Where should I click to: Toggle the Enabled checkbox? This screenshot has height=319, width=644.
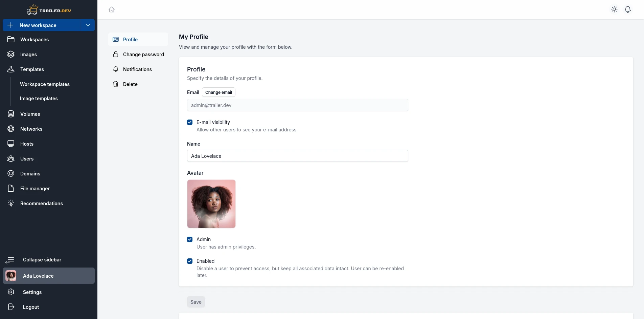(x=190, y=261)
